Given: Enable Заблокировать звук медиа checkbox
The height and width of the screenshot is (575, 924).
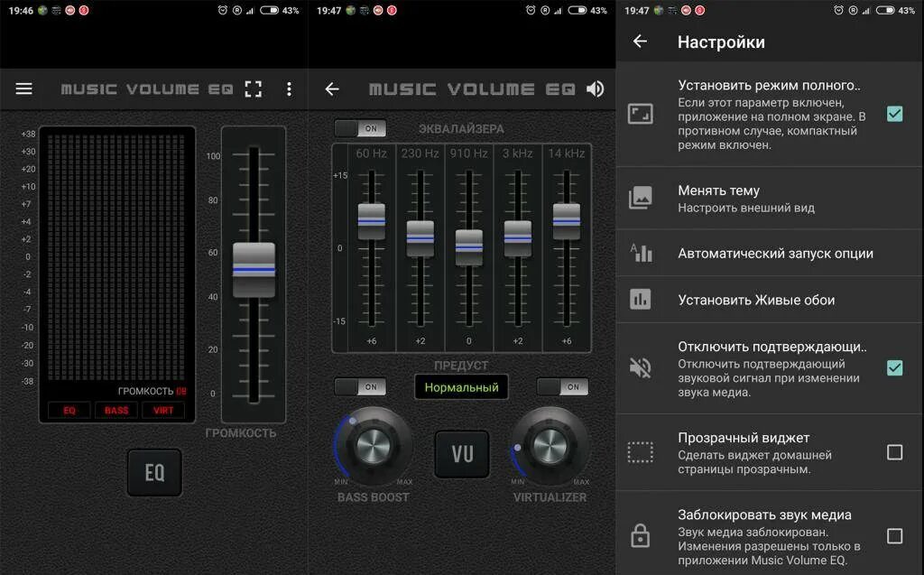Looking at the screenshot, I should pos(894,536).
